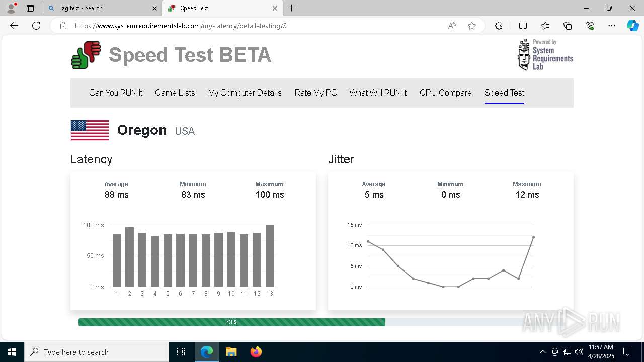Close the lag test - Search tab

pyautogui.click(x=154, y=8)
